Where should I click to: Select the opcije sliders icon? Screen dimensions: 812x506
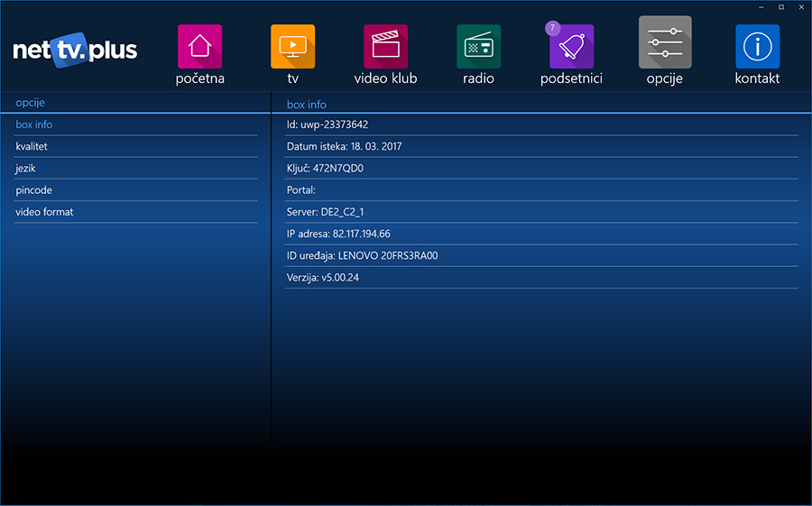click(x=665, y=42)
